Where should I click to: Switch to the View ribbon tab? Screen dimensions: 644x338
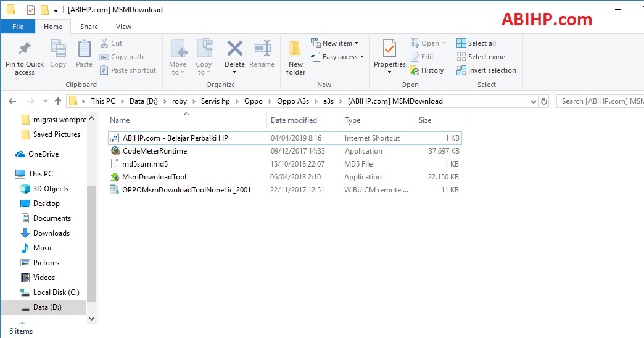point(123,27)
